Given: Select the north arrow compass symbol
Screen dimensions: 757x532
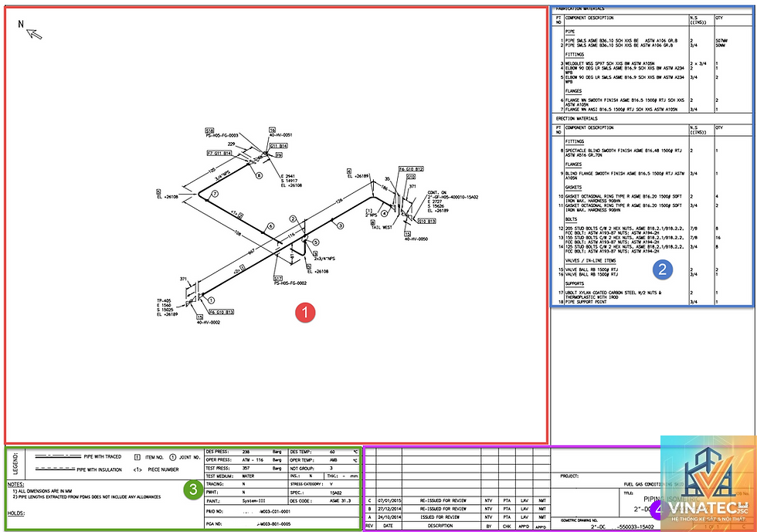Looking at the screenshot, I should tap(30, 29).
